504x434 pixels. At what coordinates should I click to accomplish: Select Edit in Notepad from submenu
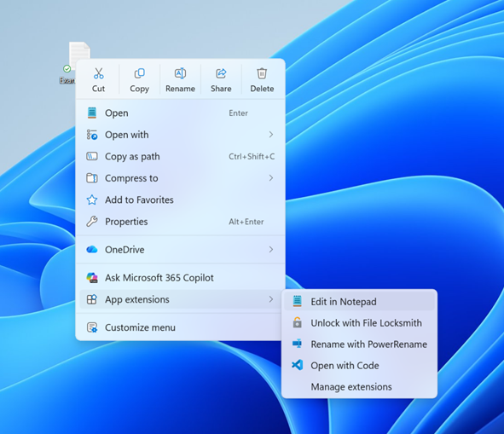(359, 302)
